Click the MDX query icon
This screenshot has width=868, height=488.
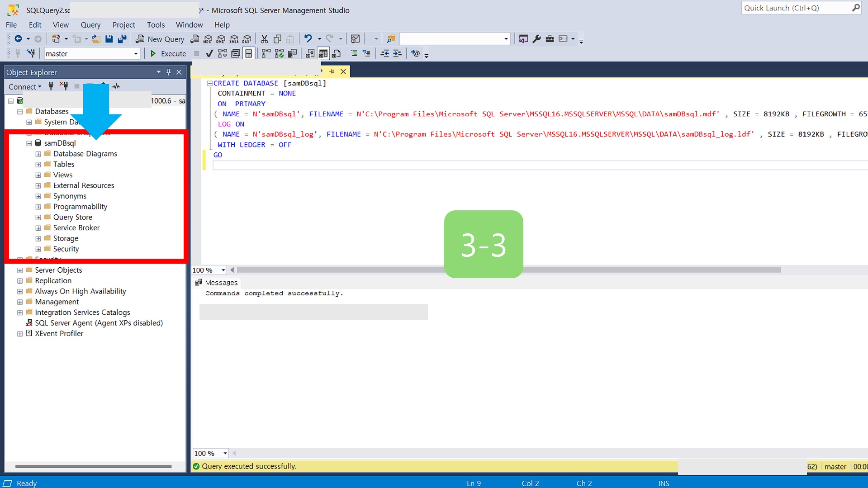208,39
